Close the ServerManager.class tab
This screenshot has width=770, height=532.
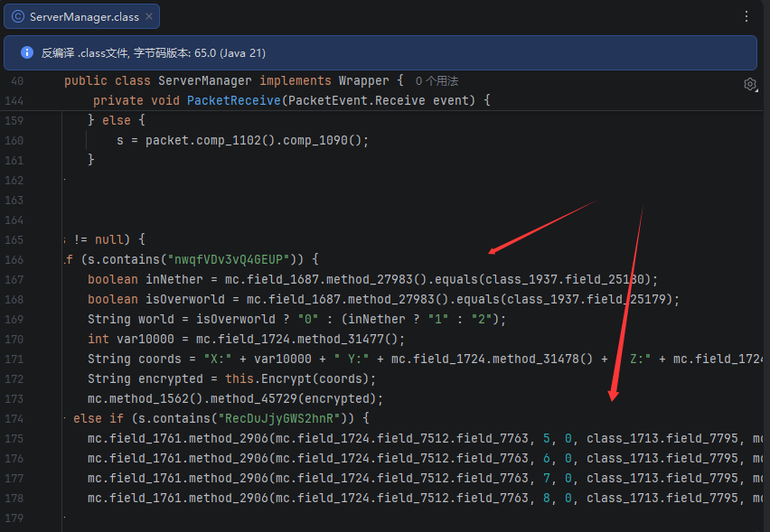tap(149, 16)
